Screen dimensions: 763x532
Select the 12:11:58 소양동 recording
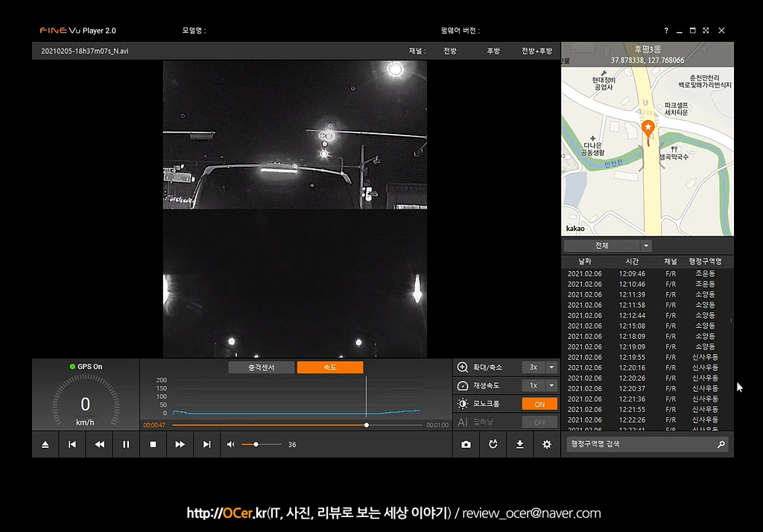pyautogui.click(x=645, y=305)
